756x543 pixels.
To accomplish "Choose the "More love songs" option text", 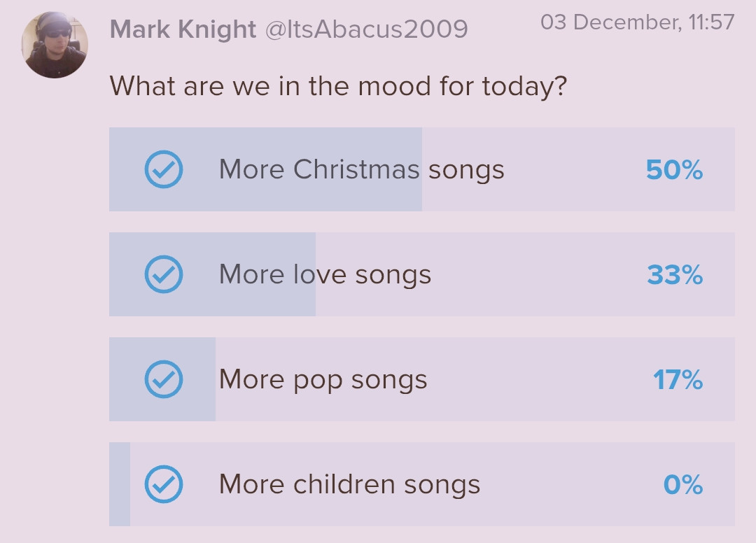I will (325, 274).
